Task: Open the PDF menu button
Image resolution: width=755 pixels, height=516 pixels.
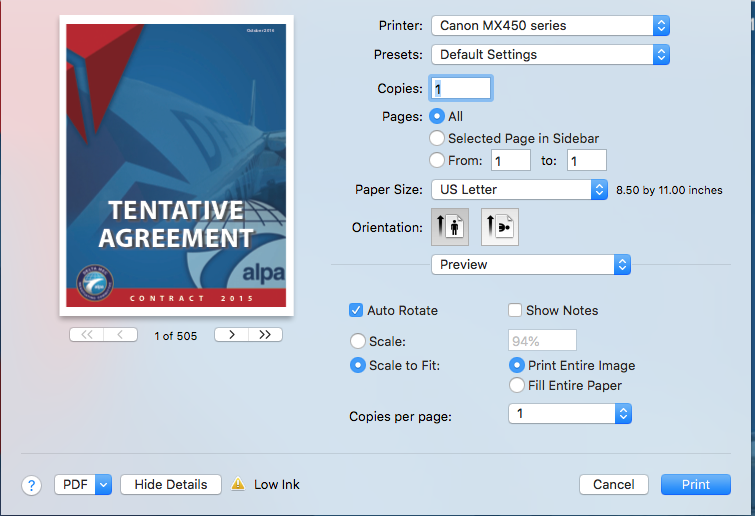Action: point(82,484)
